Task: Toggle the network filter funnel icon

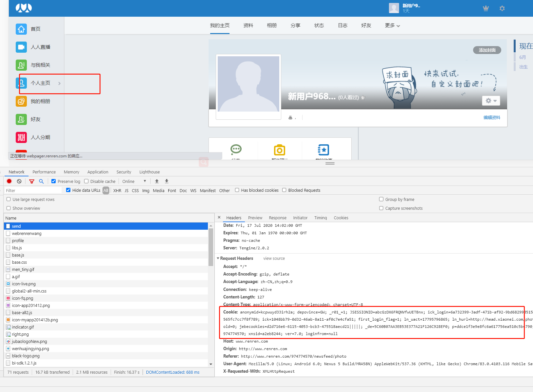Action: 32,181
